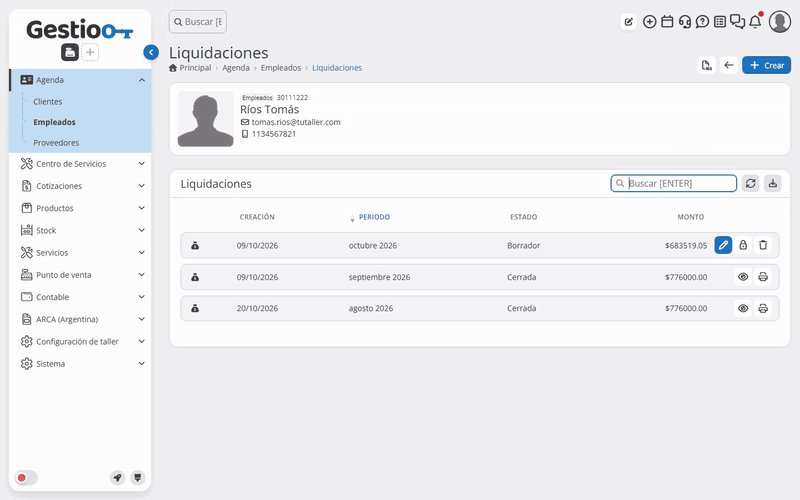Lock the octubre 2026 liquidación
The image size is (800, 500).
coord(743,245)
